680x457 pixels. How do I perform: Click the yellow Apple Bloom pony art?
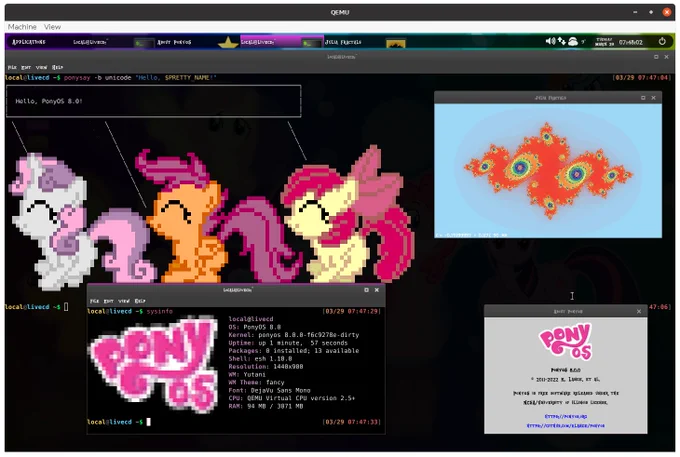[x=338, y=217]
